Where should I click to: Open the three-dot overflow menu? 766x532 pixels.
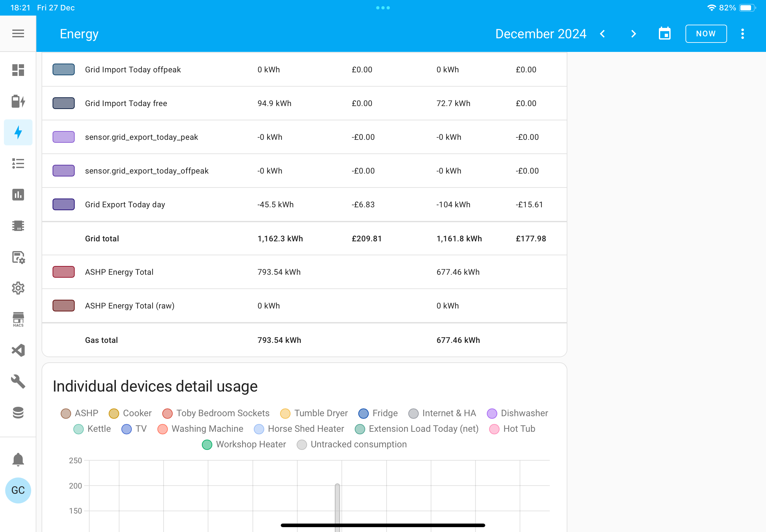(x=742, y=34)
